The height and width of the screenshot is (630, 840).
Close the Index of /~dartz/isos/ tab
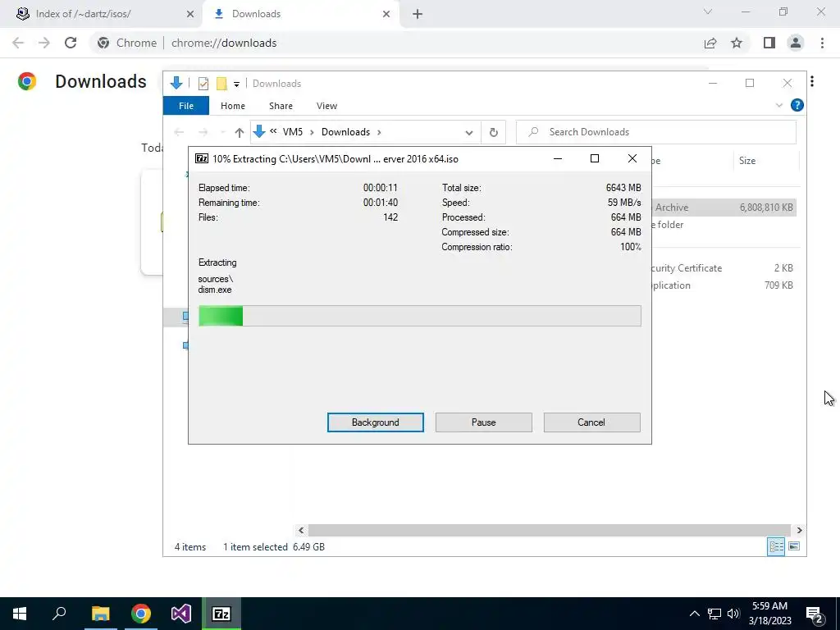click(x=190, y=14)
